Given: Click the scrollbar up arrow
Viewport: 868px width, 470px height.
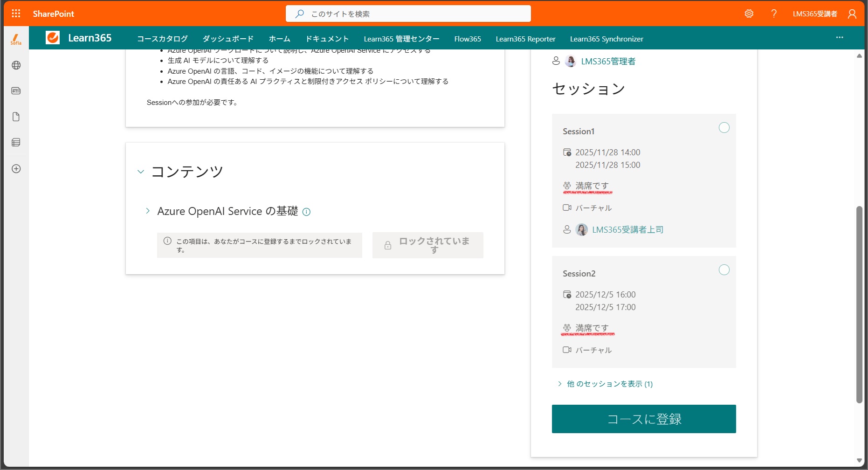Looking at the screenshot, I should (x=859, y=56).
